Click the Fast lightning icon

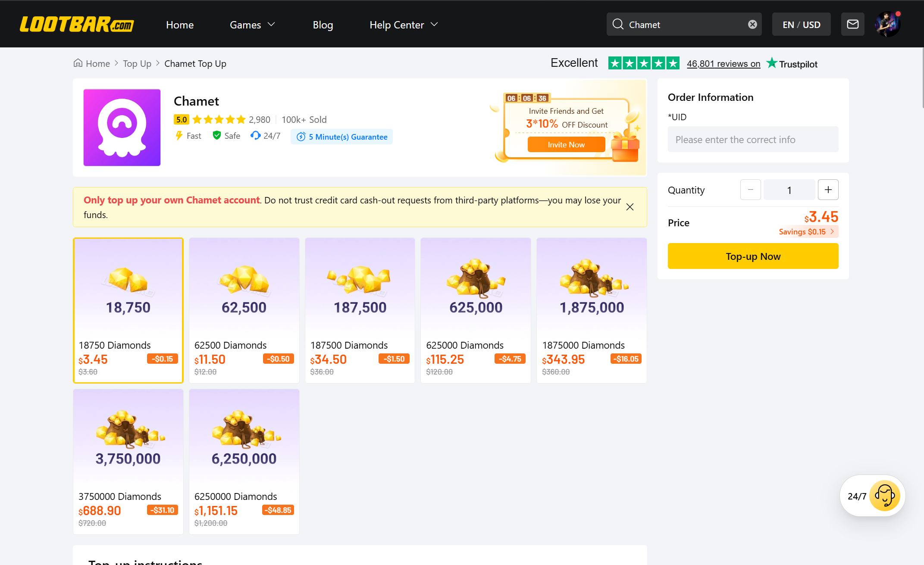point(179,136)
